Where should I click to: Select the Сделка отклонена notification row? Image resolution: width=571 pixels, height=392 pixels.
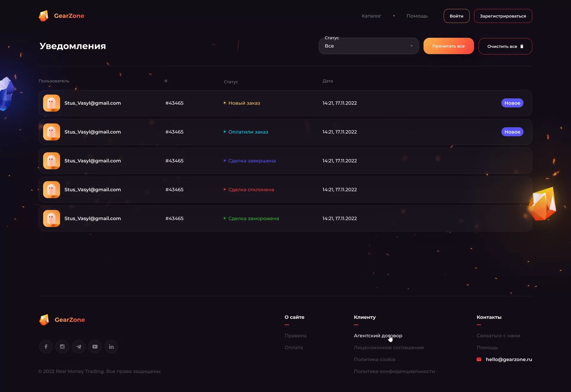285,190
